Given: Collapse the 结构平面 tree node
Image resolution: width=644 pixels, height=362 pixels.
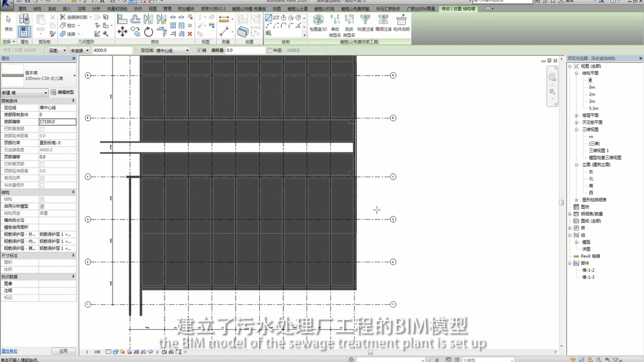Looking at the screenshot, I should (x=576, y=73).
